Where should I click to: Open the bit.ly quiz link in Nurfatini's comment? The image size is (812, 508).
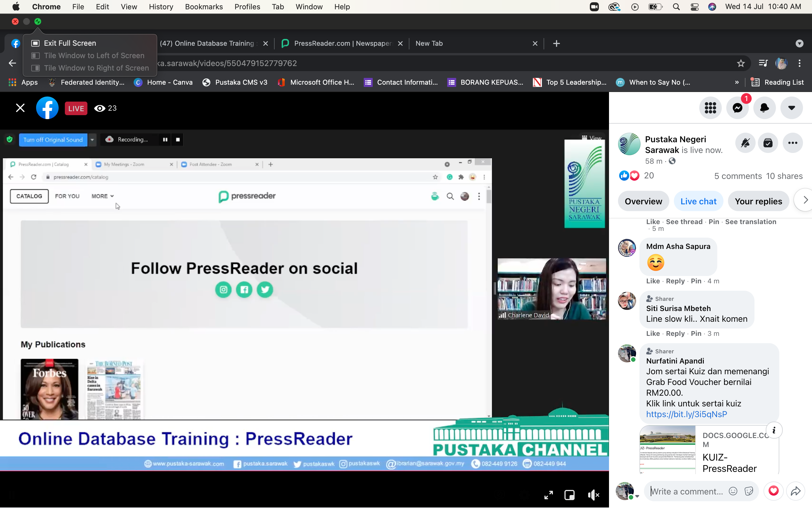point(687,414)
